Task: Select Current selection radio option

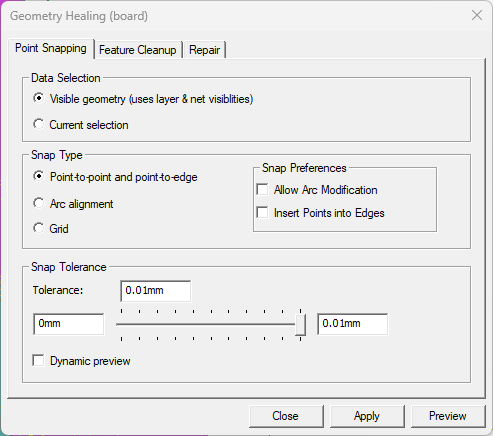Action: pyautogui.click(x=38, y=124)
